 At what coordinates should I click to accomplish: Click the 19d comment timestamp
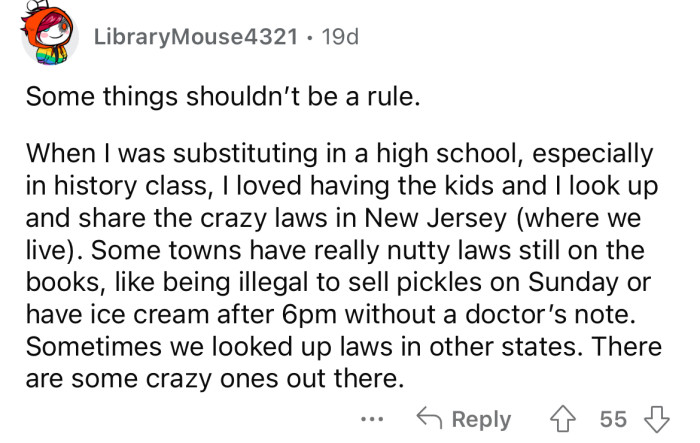click(341, 37)
